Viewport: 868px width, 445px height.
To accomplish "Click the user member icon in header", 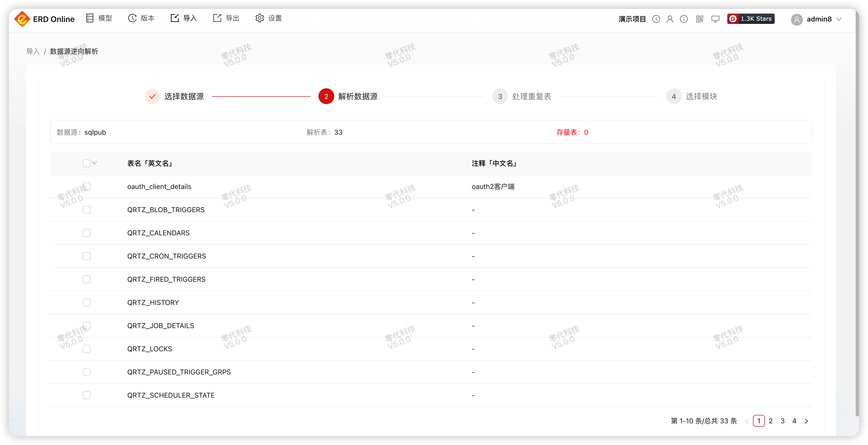I will (670, 19).
